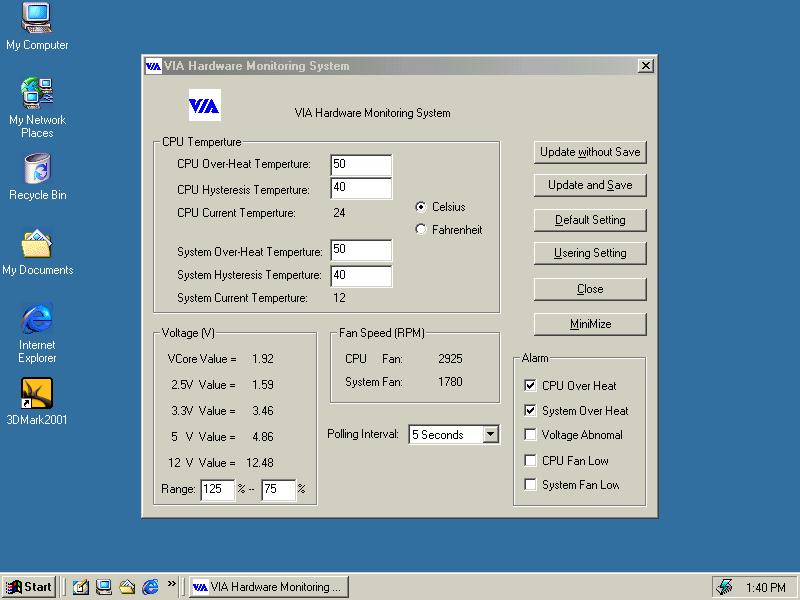
Task: Click CPU Fan speed value 2925
Action: tap(450, 359)
